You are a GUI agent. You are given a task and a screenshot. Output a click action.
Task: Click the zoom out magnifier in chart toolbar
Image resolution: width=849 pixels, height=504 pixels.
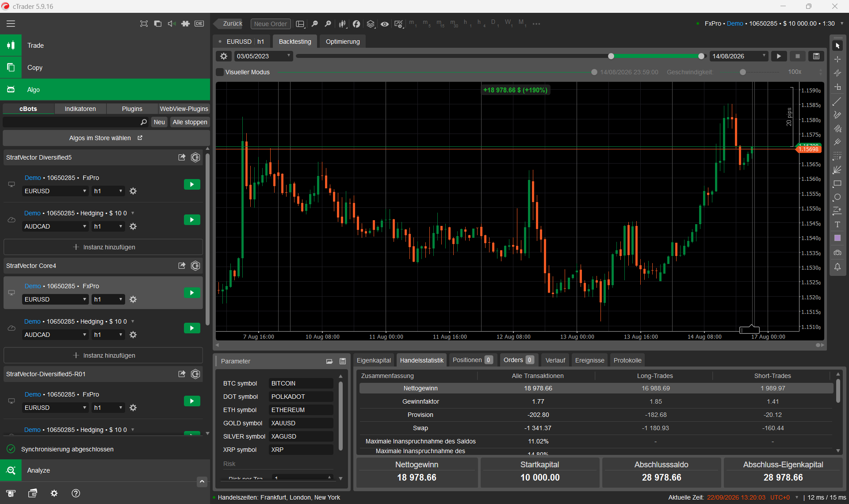click(x=314, y=24)
